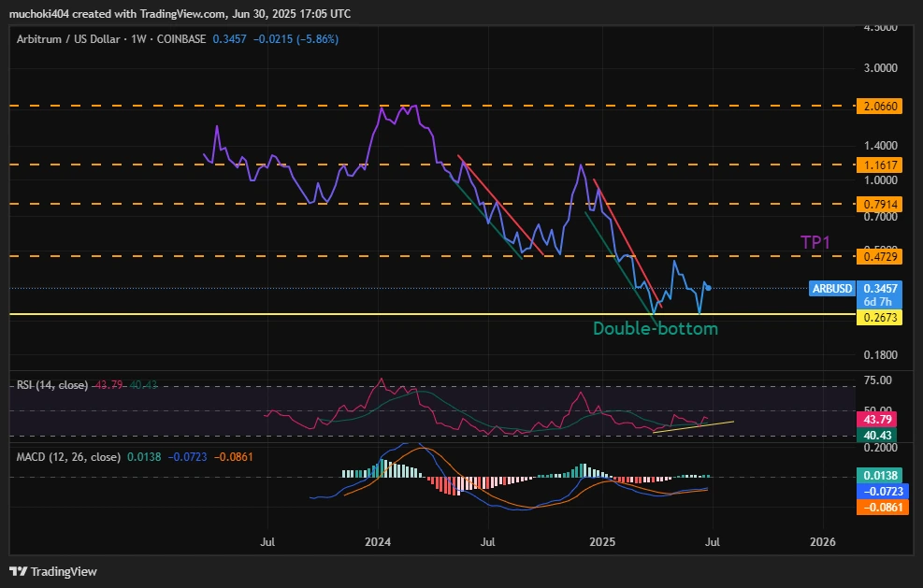Select the green RSI average badge 40.43
Viewport: 923px width, 588px height.
click(x=879, y=436)
